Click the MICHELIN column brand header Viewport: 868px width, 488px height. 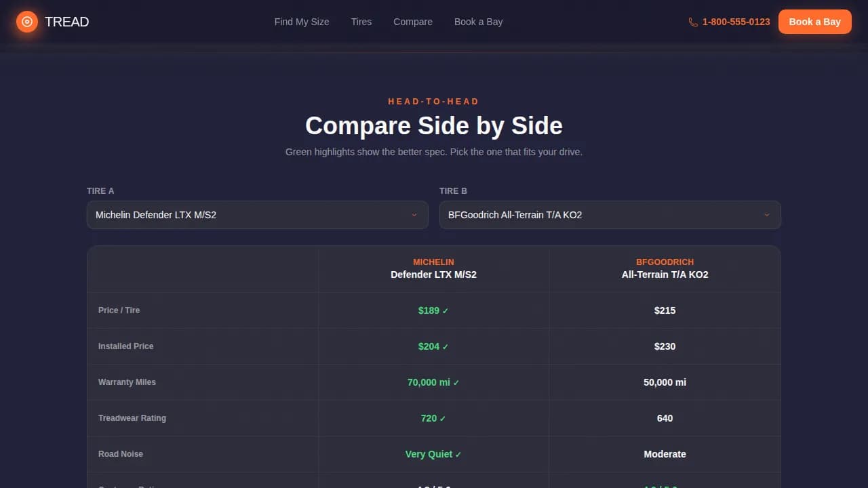click(x=434, y=262)
